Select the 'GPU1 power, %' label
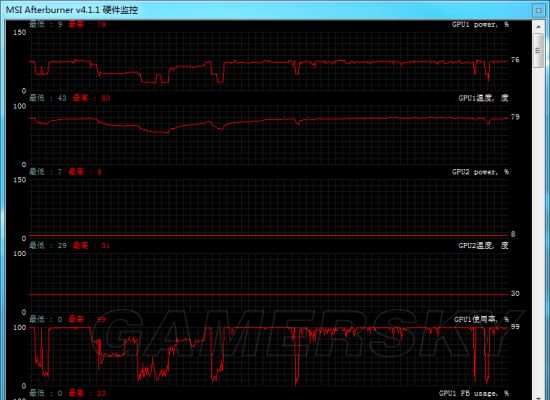Image resolution: width=550 pixels, height=400 pixels. pos(480,25)
